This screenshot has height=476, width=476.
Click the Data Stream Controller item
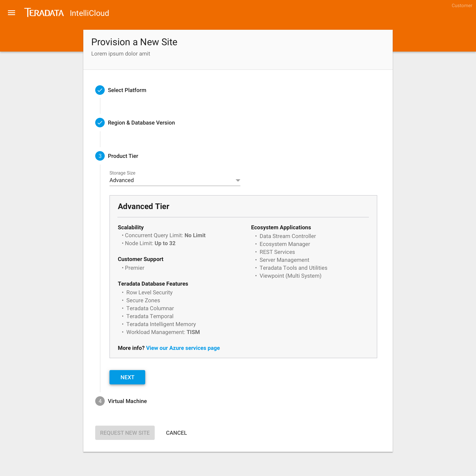[288, 236]
